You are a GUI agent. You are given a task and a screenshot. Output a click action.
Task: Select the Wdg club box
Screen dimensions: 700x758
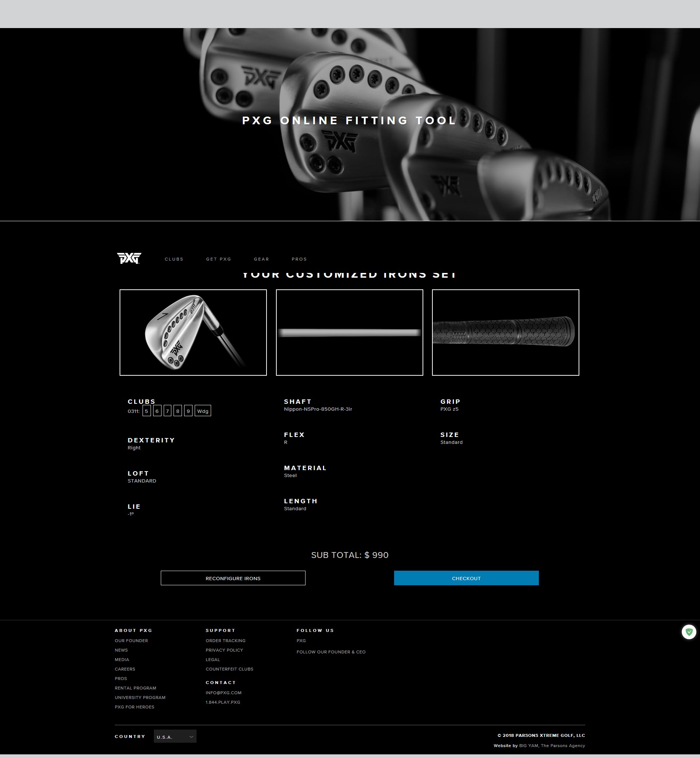[x=203, y=411]
